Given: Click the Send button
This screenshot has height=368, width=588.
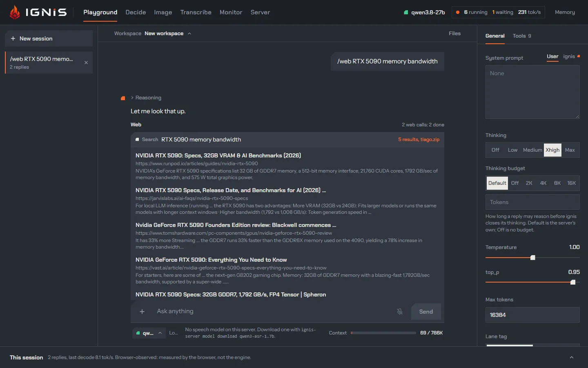Looking at the screenshot, I should [426, 312].
